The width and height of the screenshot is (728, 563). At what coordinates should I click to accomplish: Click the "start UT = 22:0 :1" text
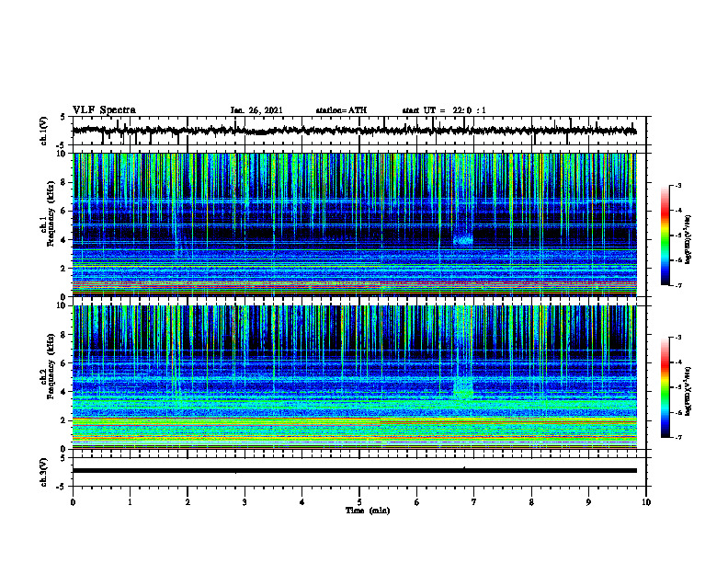[444, 110]
